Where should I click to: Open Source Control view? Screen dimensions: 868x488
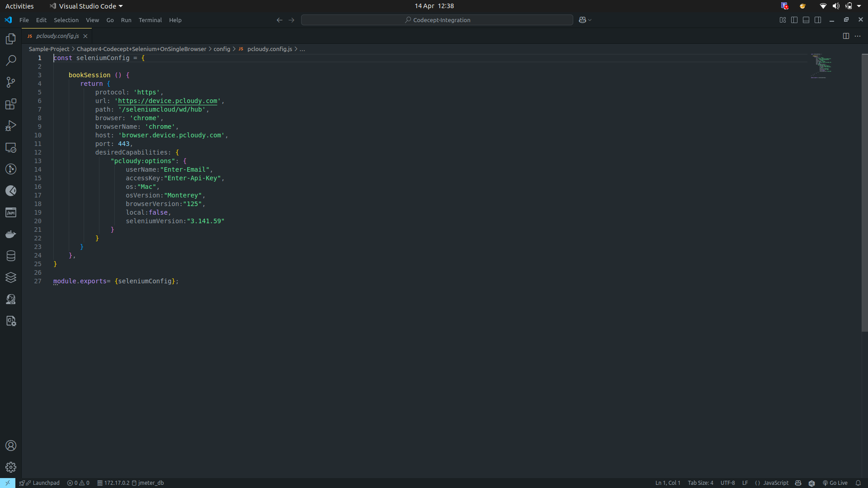[x=11, y=82]
